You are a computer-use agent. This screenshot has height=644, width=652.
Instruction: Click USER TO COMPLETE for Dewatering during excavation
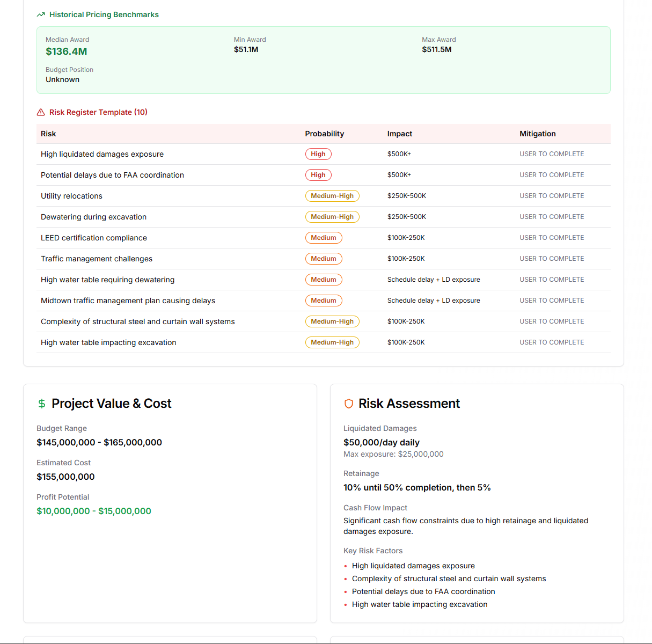point(552,216)
